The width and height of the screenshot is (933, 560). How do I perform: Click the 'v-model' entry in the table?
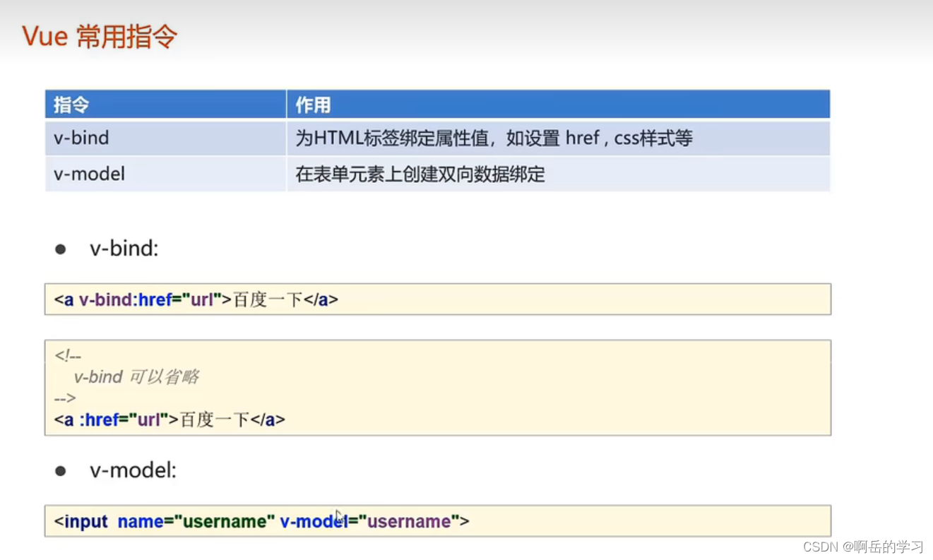88,174
